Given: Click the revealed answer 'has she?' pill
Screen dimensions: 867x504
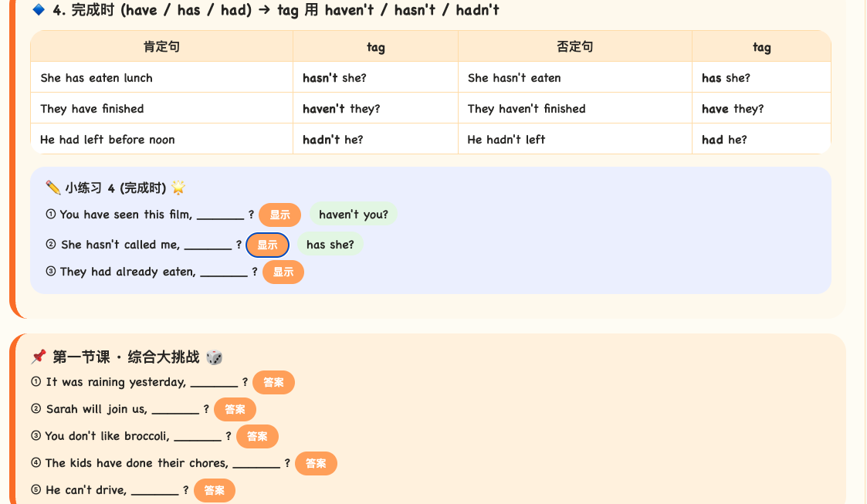Looking at the screenshot, I should [x=330, y=244].
